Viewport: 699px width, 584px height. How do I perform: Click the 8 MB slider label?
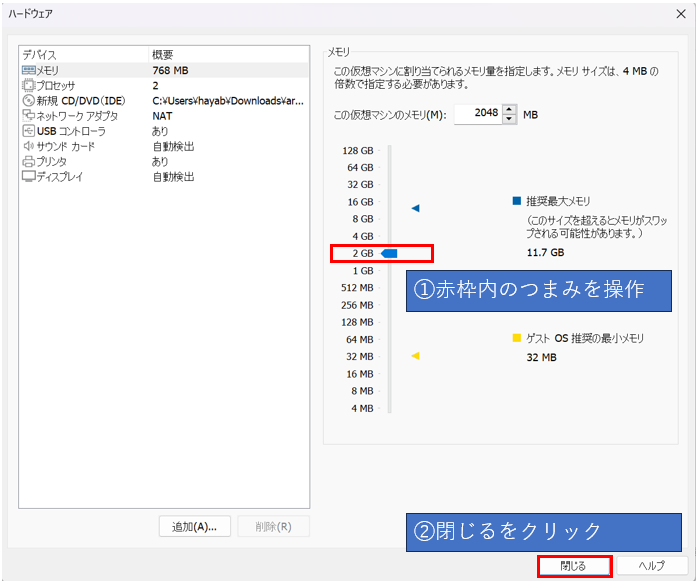362,391
